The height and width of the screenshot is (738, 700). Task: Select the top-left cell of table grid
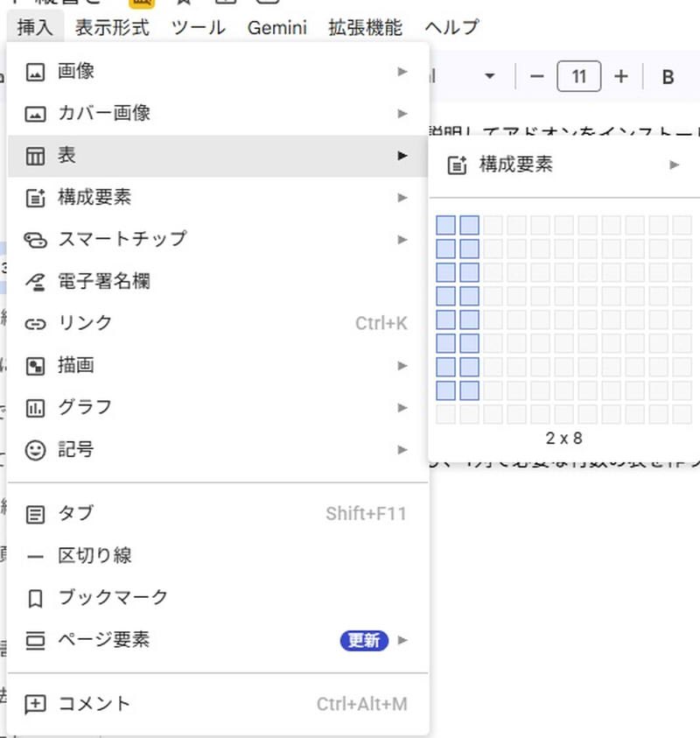point(445,225)
